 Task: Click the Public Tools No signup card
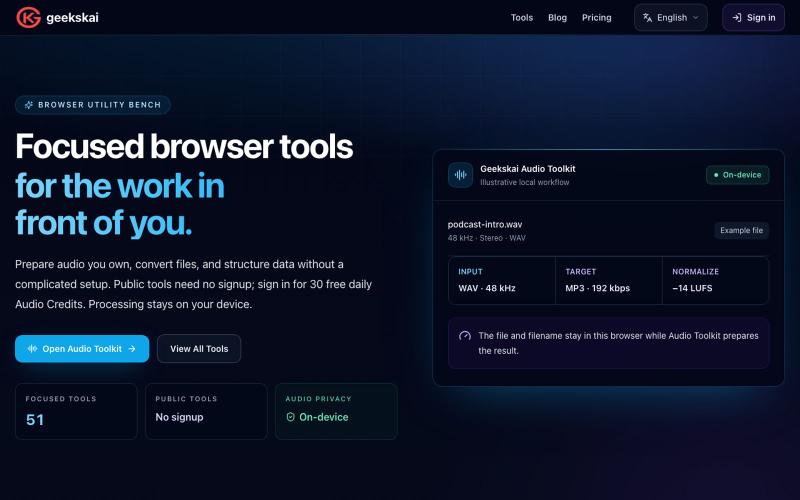tap(206, 411)
